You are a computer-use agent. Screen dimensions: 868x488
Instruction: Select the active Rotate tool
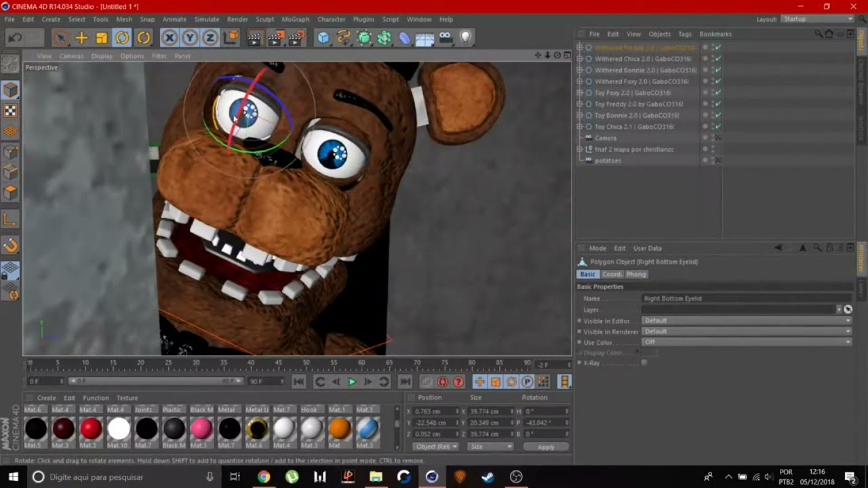122,38
